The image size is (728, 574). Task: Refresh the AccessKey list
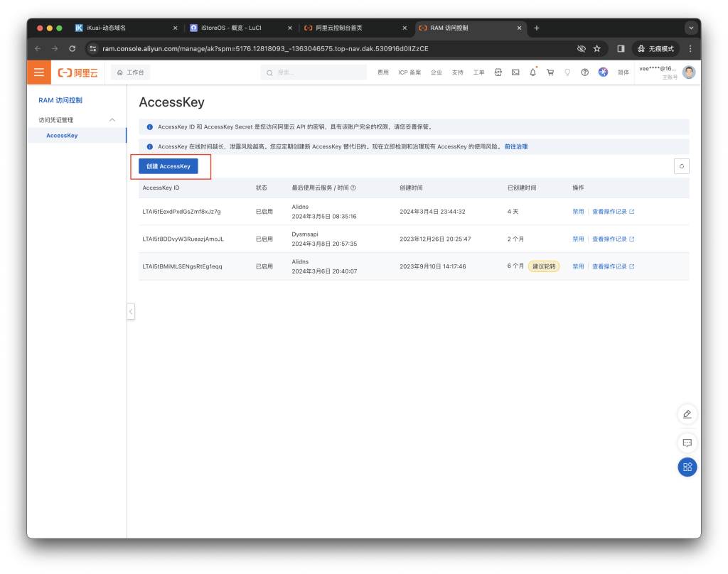pyautogui.click(x=681, y=166)
